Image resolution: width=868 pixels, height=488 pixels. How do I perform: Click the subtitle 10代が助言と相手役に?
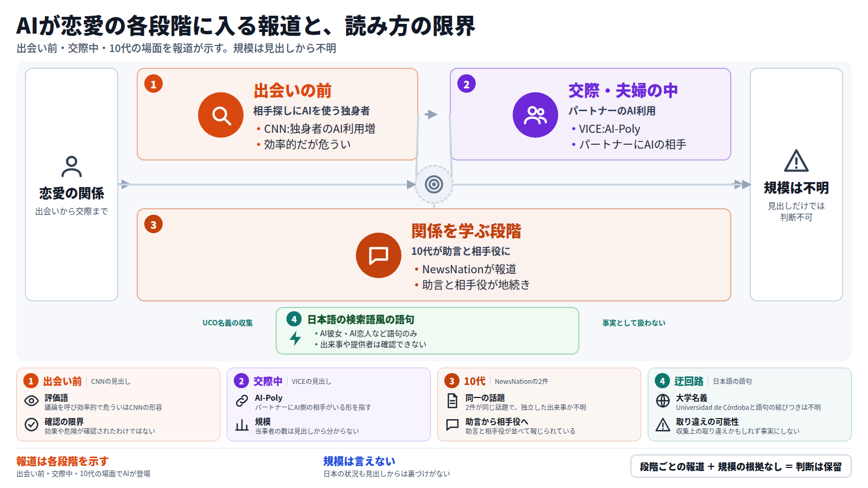coord(461,251)
